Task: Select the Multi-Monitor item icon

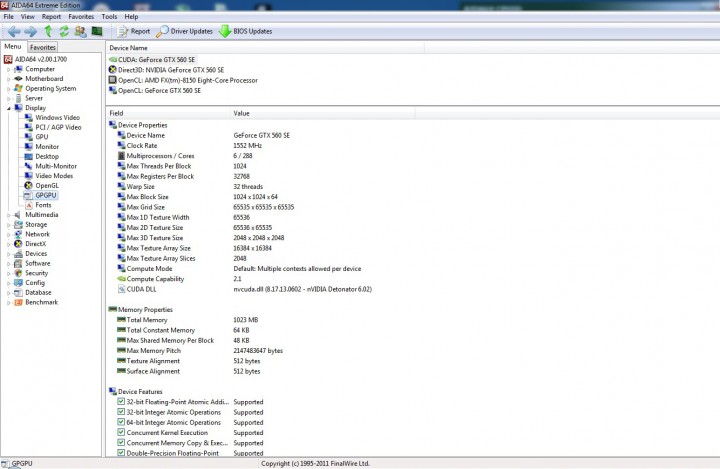Action: 28,166
